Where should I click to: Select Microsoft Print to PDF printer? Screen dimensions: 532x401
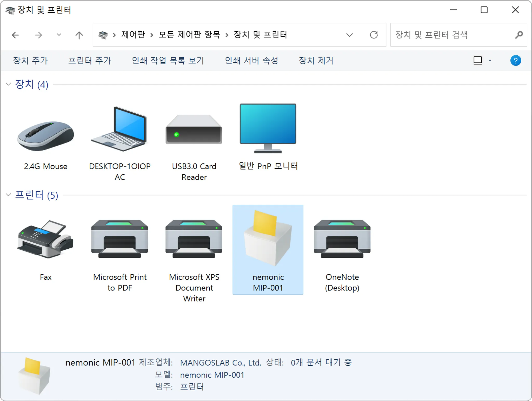(x=120, y=239)
